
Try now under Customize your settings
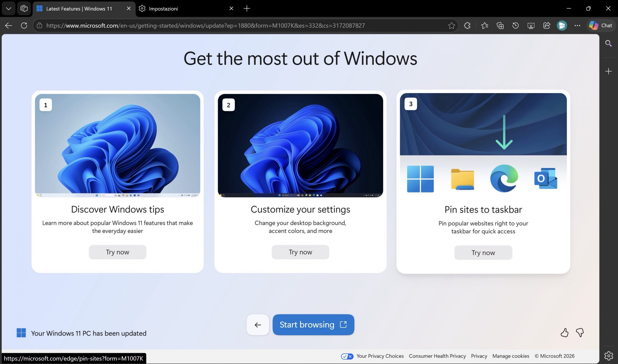pyautogui.click(x=300, y=252)
